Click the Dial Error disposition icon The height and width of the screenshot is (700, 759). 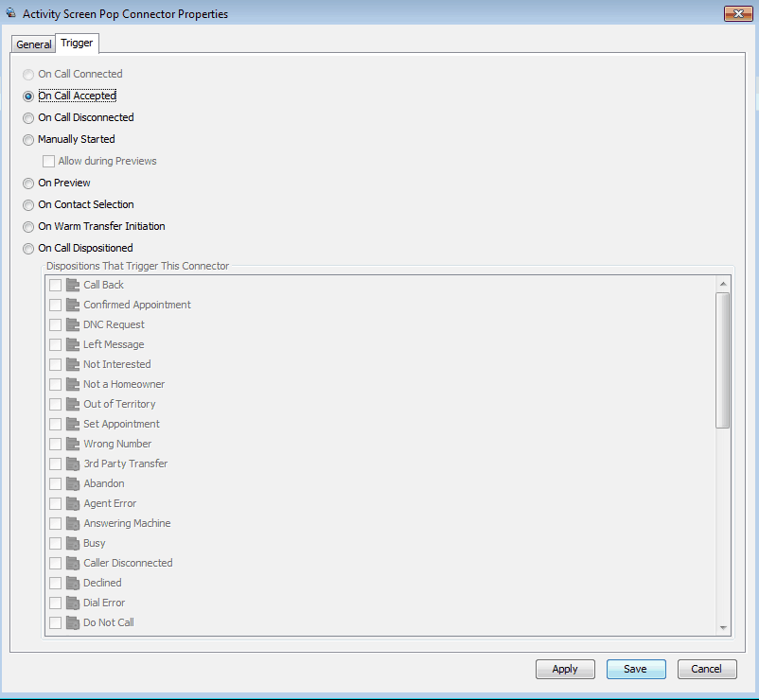pos(73,603)
